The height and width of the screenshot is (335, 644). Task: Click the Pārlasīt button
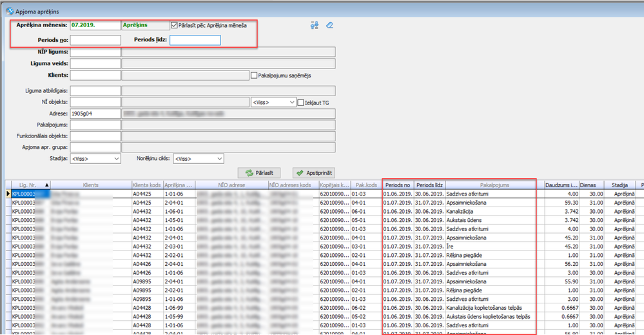click(259, 172)
